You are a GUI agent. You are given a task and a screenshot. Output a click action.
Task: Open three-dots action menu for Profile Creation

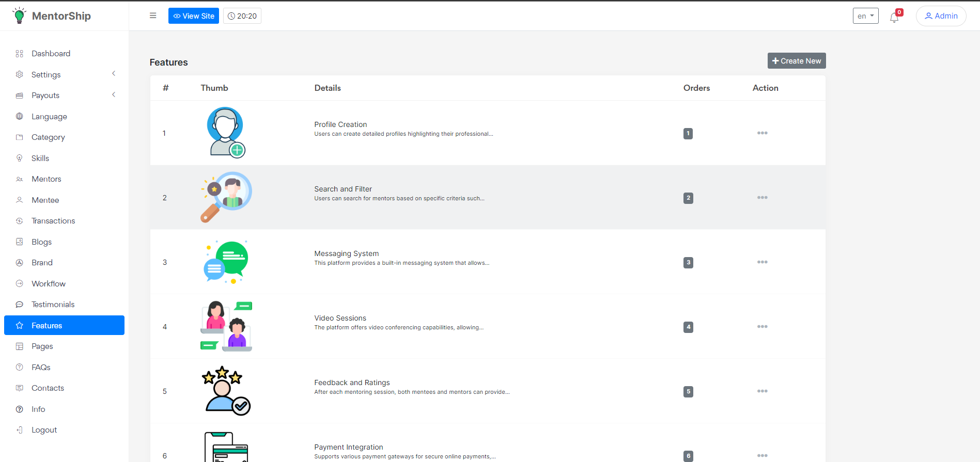[x=762, y=133]
